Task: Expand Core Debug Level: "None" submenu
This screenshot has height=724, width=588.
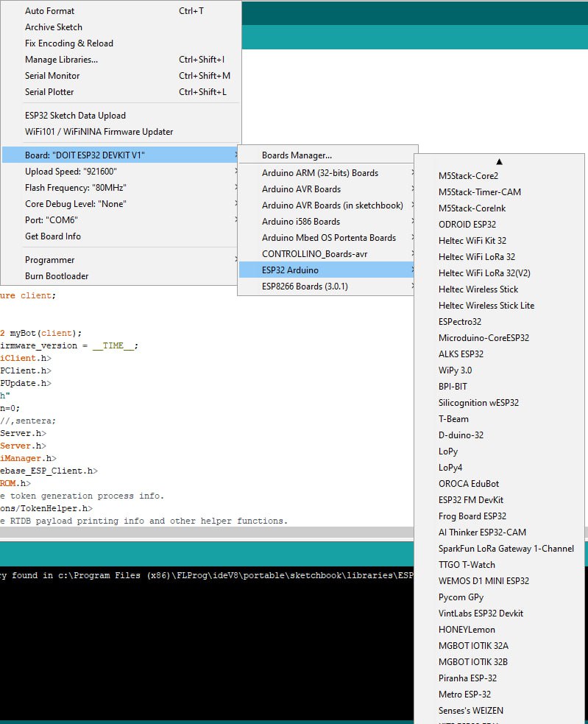Action: click(121, 203)
